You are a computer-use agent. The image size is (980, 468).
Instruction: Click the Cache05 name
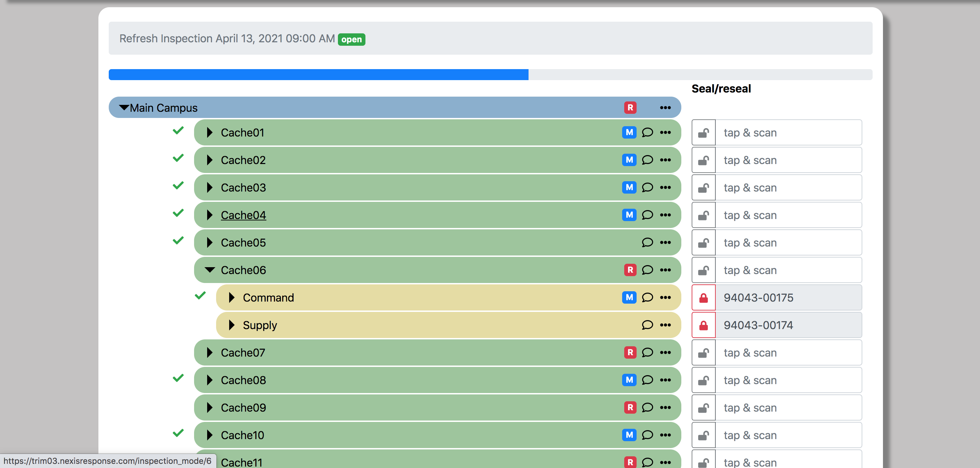243,242
